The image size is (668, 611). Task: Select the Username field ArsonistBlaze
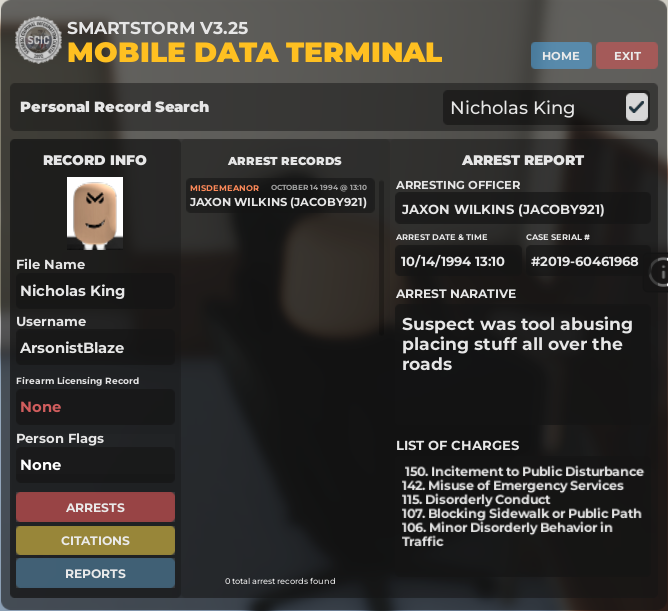pos(95,348)
